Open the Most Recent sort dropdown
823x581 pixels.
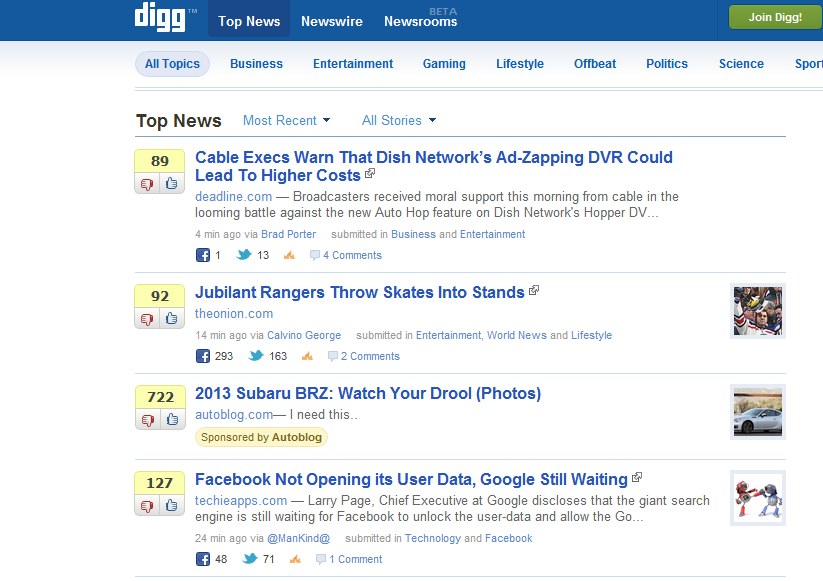tap(287, 120)
